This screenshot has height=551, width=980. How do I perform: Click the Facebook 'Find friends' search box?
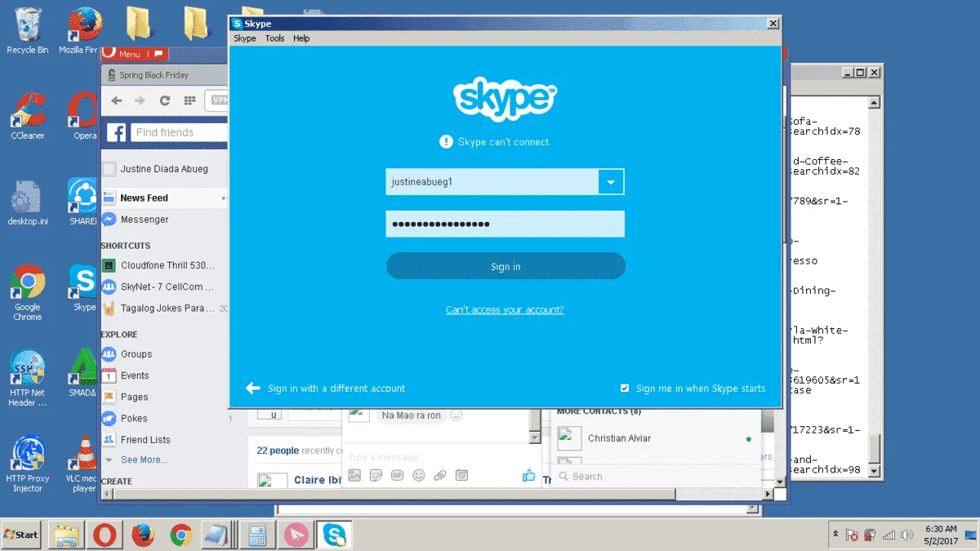click(179, 132)
